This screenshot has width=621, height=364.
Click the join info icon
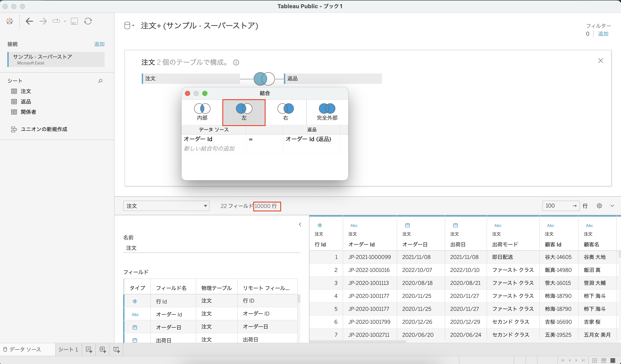(236, 63)
